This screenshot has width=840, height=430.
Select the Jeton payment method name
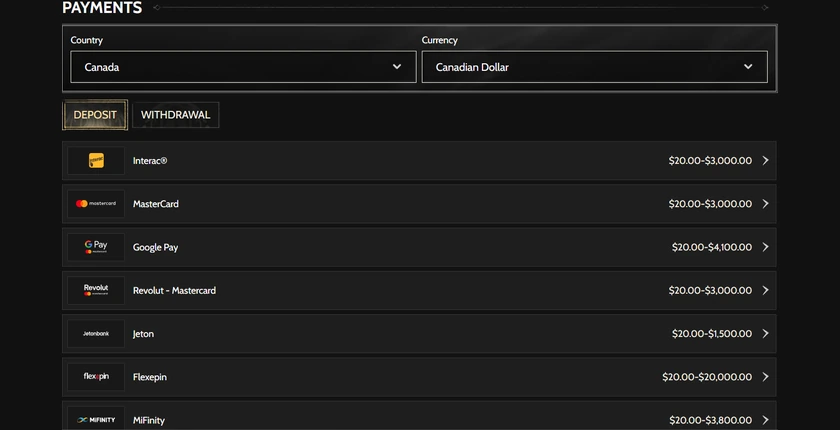pos(143,334)
